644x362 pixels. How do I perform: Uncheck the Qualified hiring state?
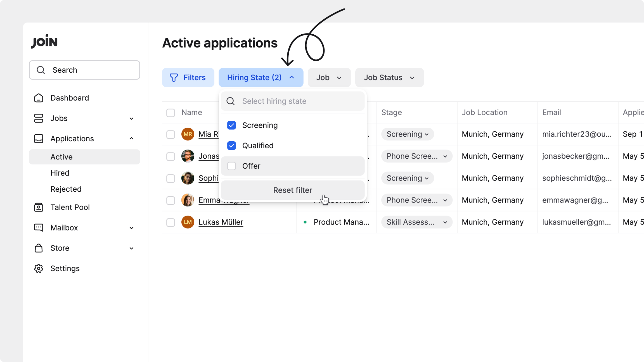[x=231, y=146]
